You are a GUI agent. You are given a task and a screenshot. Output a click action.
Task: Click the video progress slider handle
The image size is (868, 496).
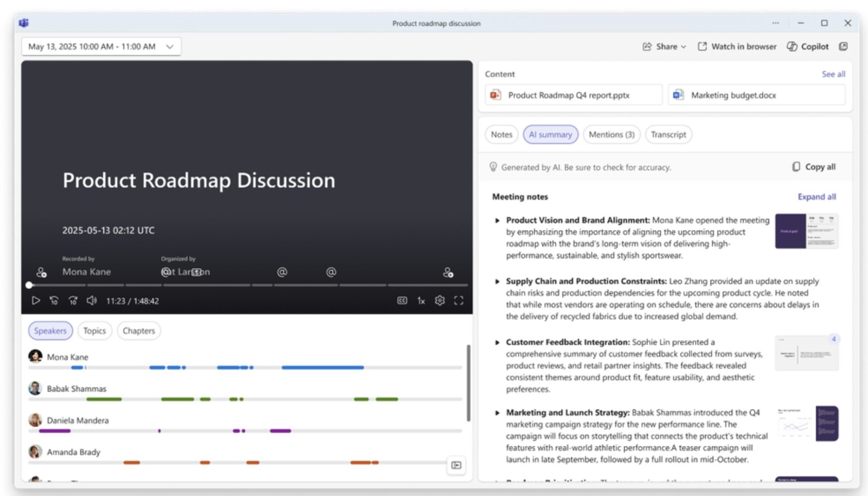29,285
